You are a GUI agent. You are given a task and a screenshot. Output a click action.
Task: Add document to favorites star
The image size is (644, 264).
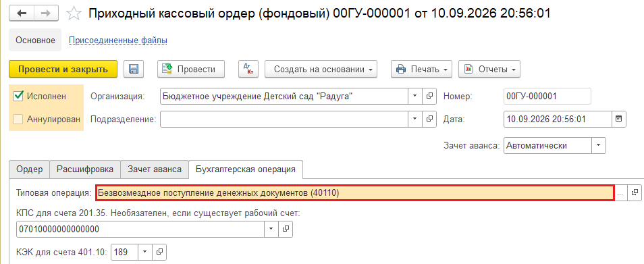pos(74,14)
